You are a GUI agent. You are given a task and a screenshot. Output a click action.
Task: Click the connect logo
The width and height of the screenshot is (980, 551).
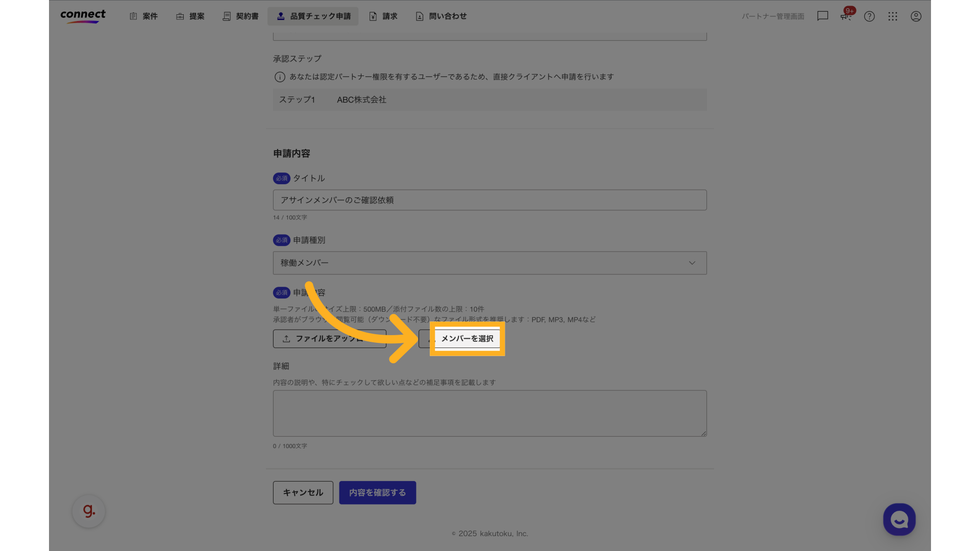[83, 16]
